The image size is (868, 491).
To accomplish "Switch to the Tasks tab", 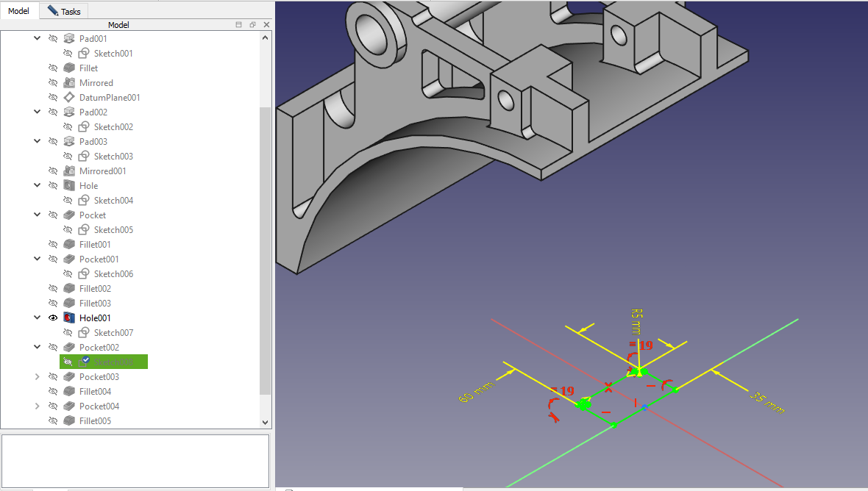I will (64, 12).
